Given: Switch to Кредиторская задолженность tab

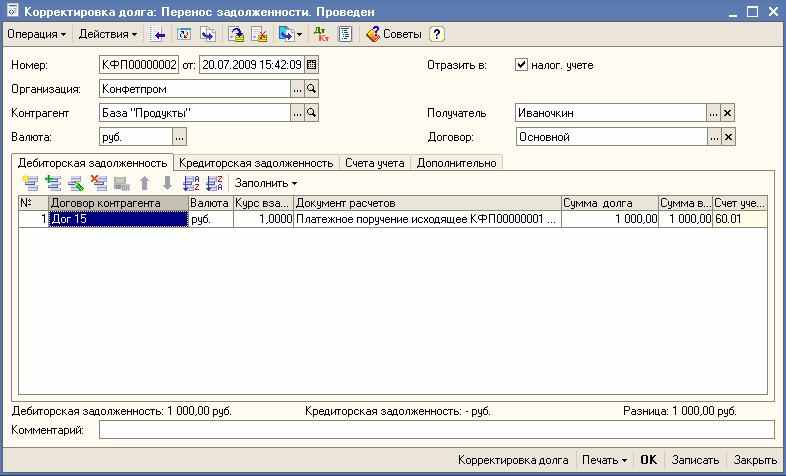Looking at the screenshot, I should [x=256, y=163].
